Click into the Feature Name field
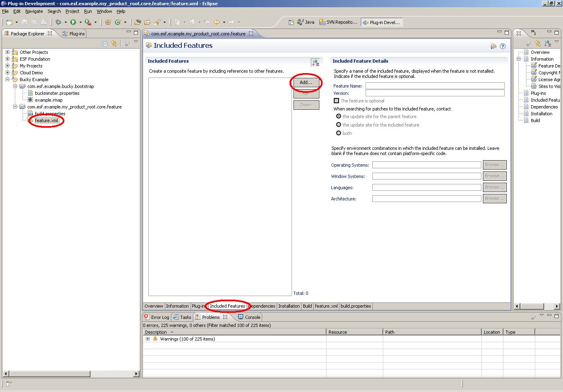Image resolution: width=563 pixels, height=392 pixels. pos(435,86)
